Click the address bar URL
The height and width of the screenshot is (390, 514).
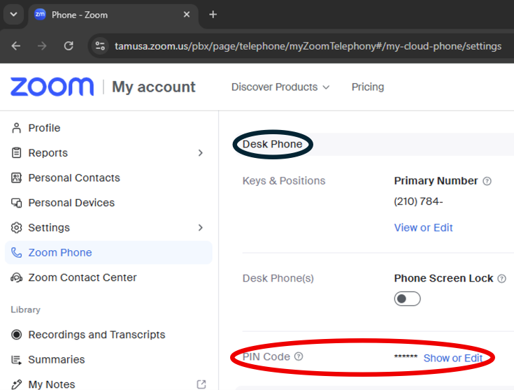pyautogui.click(x=308, y=46)
